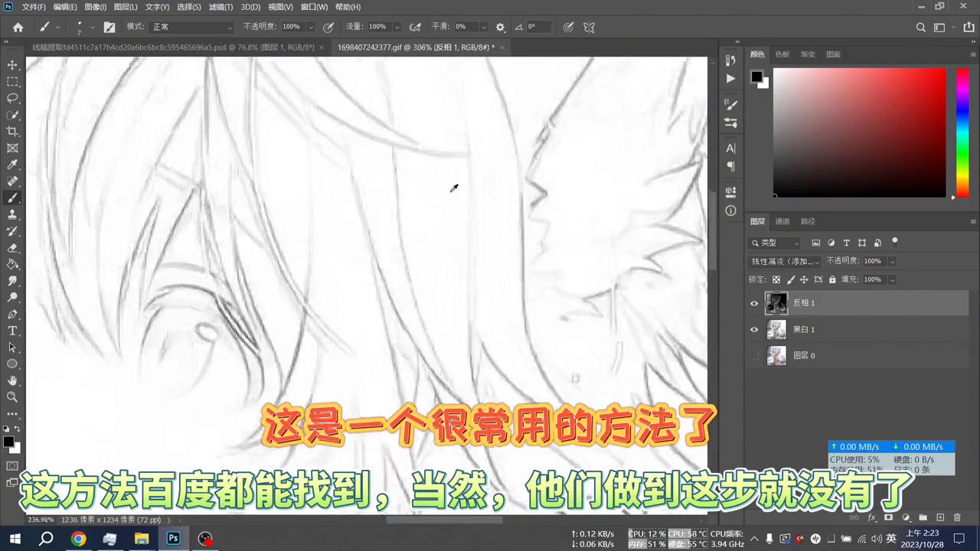Screen dimensions: 980x551
Task: Open the layer filter 类型 dropdown
Action: point(775,243)
